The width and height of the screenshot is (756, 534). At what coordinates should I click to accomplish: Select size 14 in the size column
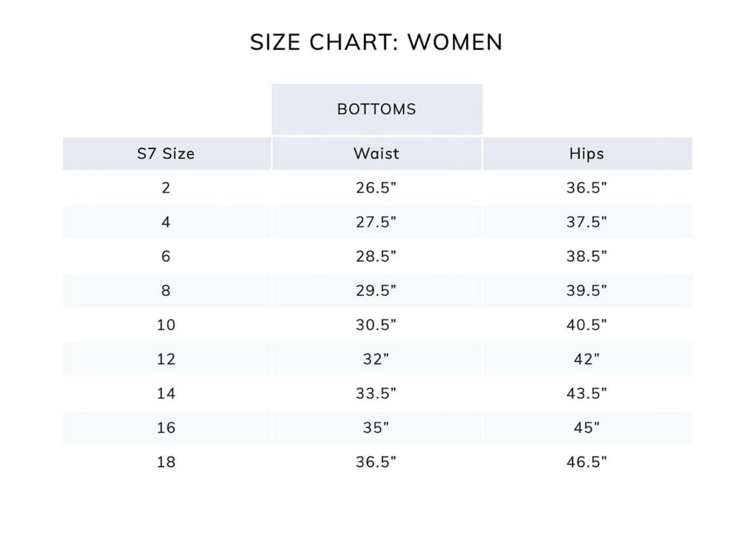(x=166, y=393)
